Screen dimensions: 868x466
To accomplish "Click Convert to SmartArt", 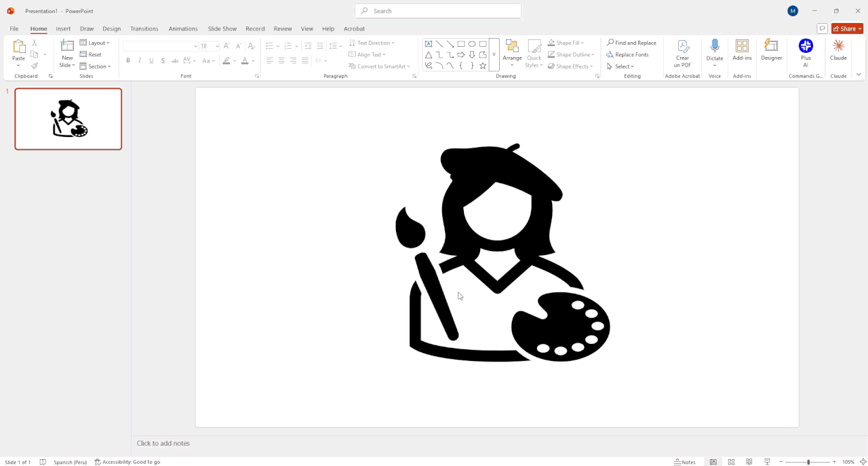I will point(380,66).
